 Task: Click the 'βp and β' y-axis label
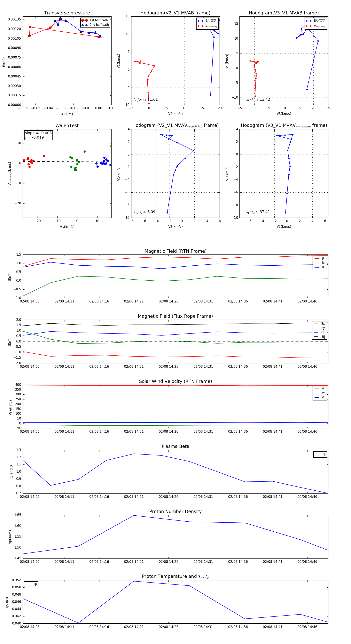pos(11,472)
